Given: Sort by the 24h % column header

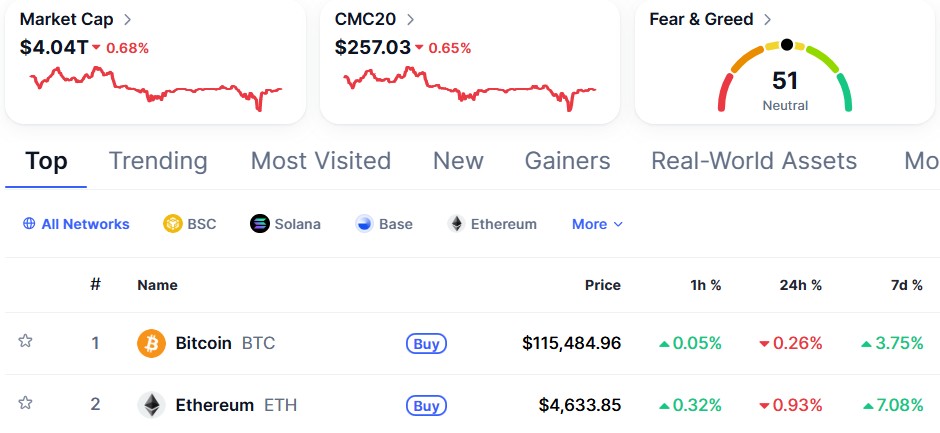Looking at the screenshot, I should pos(800,285).
